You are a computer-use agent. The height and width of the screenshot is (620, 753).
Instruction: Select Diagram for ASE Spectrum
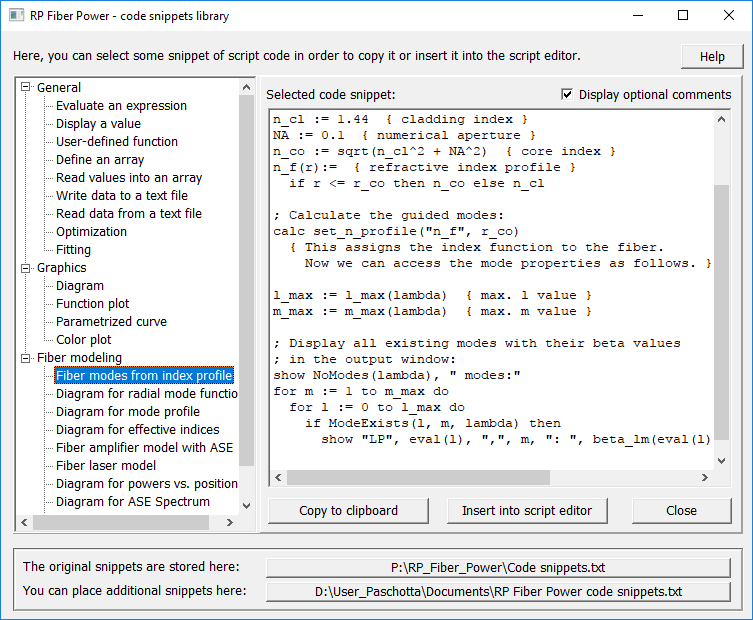133,502
